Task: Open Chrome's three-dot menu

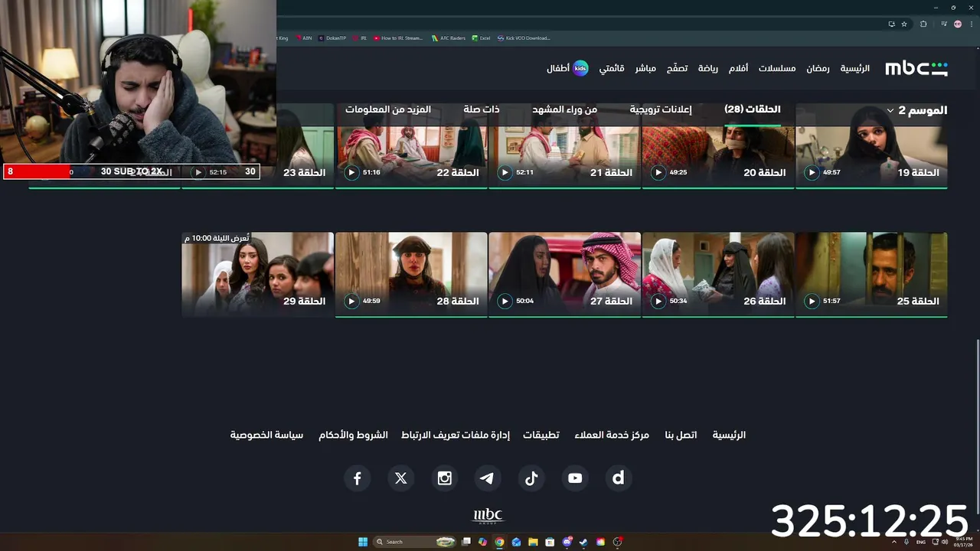Action: (x=971, y=24)
